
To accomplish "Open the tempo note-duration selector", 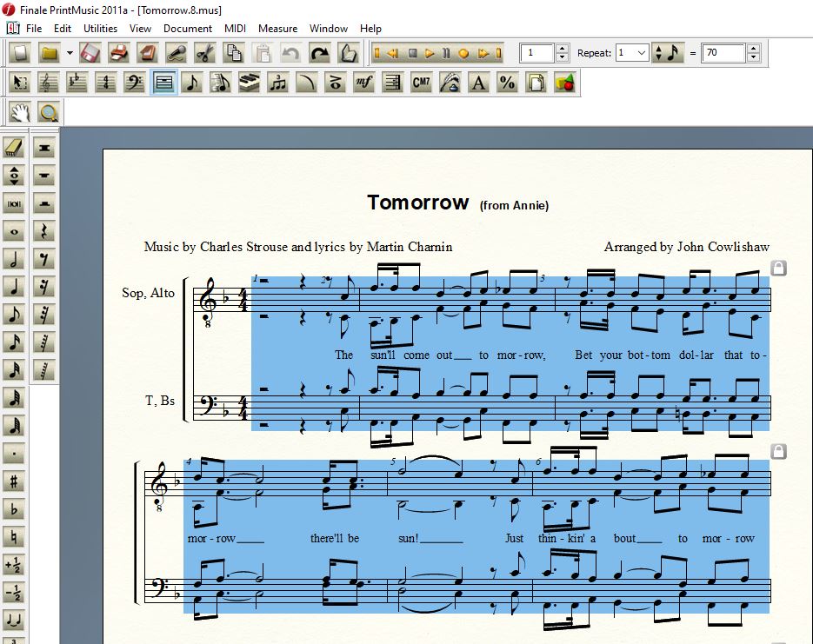I will (668, 53).
